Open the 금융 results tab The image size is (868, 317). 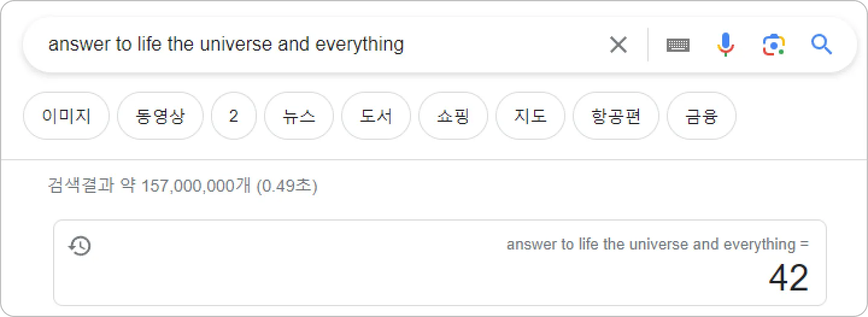pyautogui.click(x=702, y=116)
